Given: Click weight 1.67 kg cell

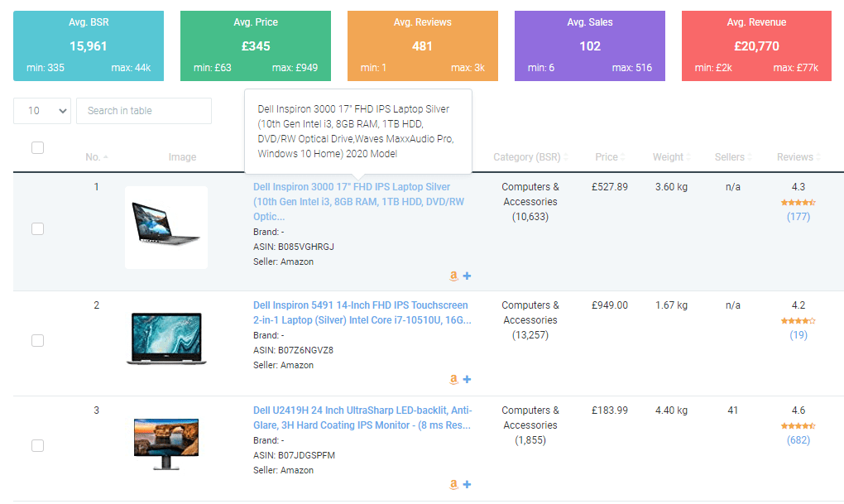Looking at the screenshot, I should click(x=671, y=305).
